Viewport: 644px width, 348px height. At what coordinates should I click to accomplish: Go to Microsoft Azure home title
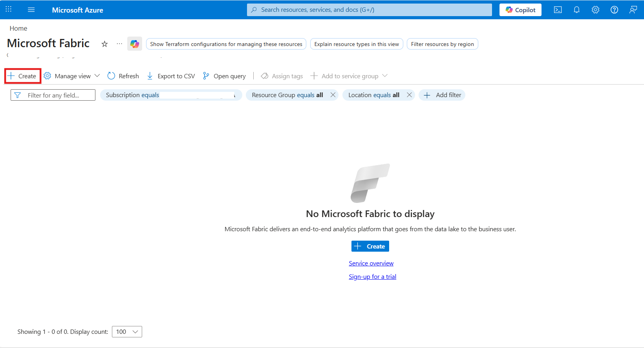pos(77,10)
